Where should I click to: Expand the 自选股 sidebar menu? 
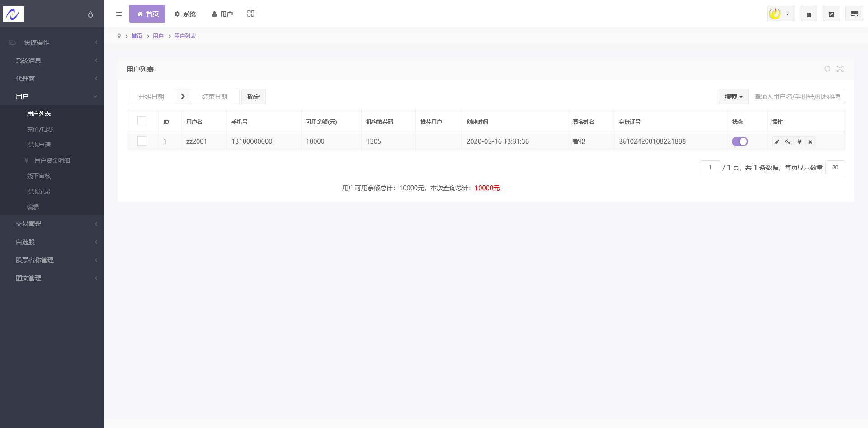[52, 242]
